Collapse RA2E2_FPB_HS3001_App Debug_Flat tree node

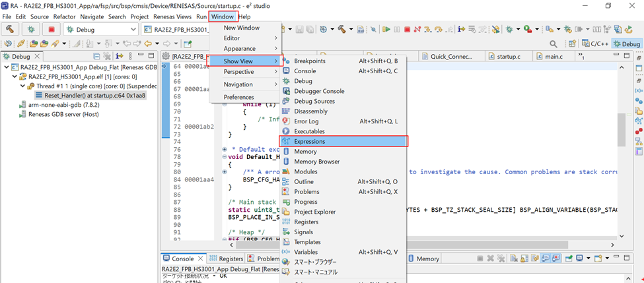6,67
